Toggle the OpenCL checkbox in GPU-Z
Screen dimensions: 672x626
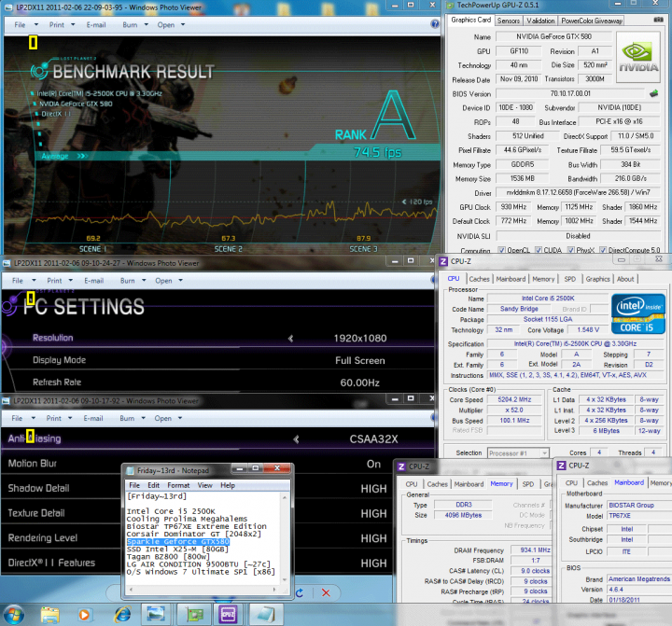501,250
